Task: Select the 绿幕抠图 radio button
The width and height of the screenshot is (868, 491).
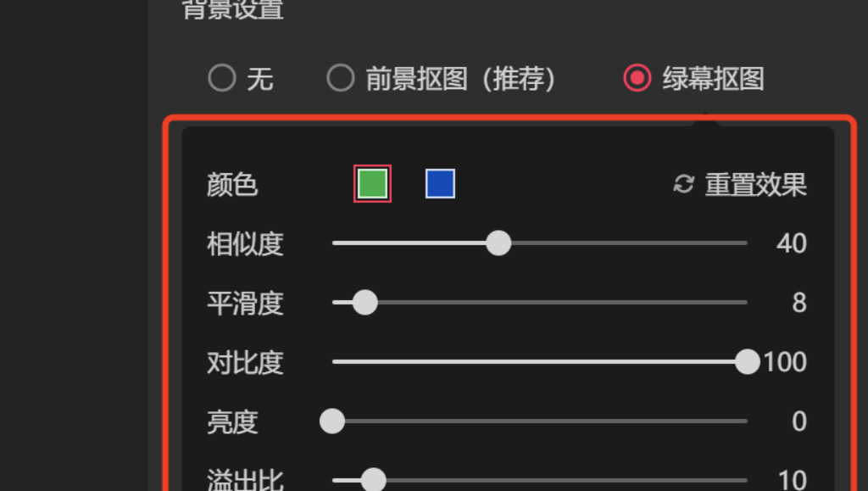Action: click(637, 79)
